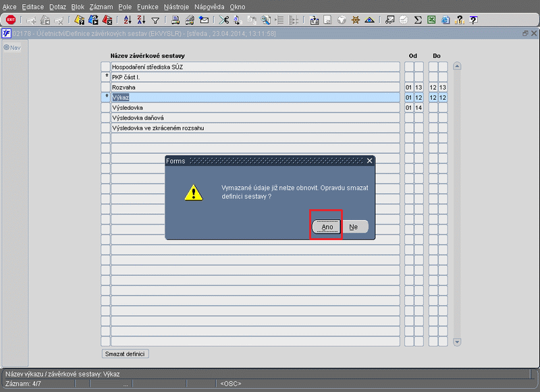This screenshot has height=392, width=540.
Task: Click the stacked printers icon
Action: tap(190, 20)
